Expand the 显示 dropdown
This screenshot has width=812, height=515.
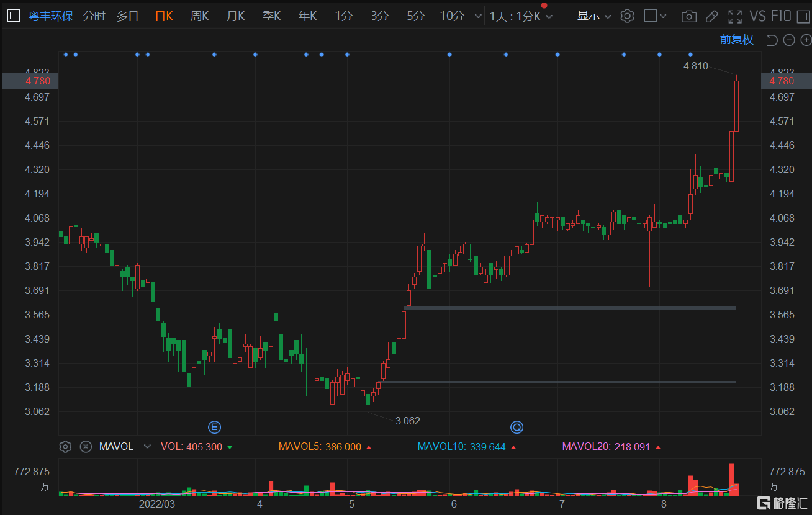[x=593, y=16]
